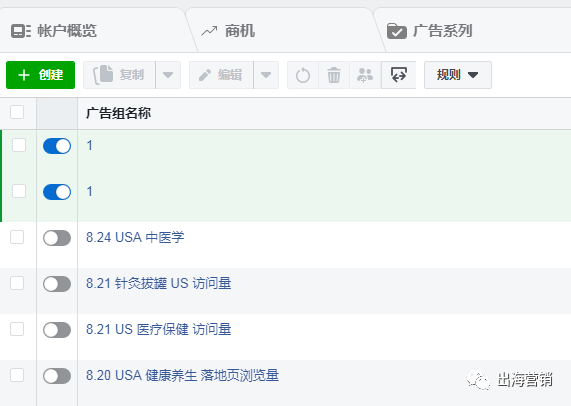
Task: Tick the checkbox for 8.21 针灸拔罐 US 访问量
Action: [x=17, y=283]
